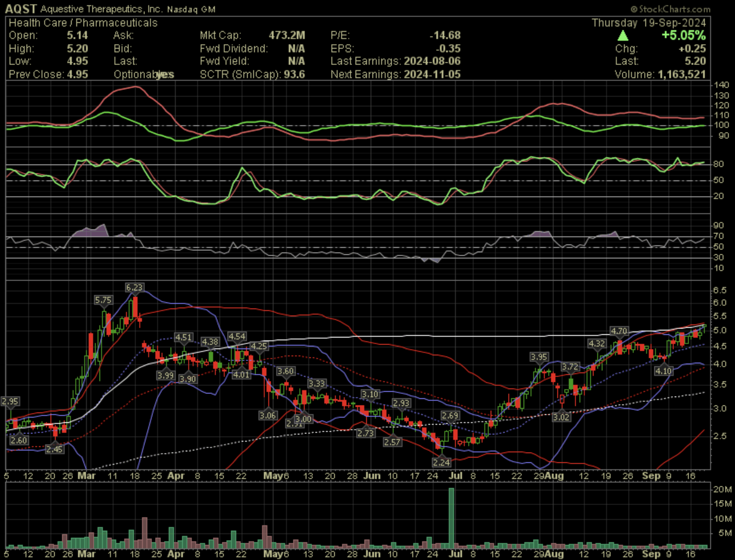Click the AQST ticker symbol

21,9
